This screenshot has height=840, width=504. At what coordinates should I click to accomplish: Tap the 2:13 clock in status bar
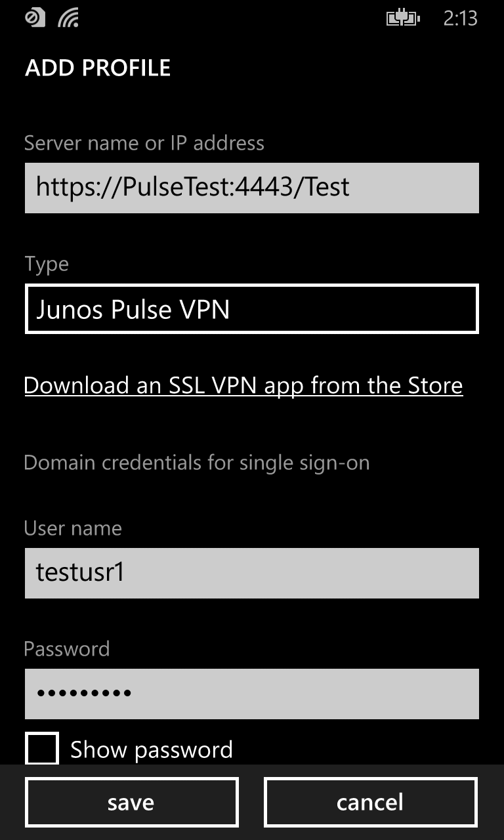(460, 18)
